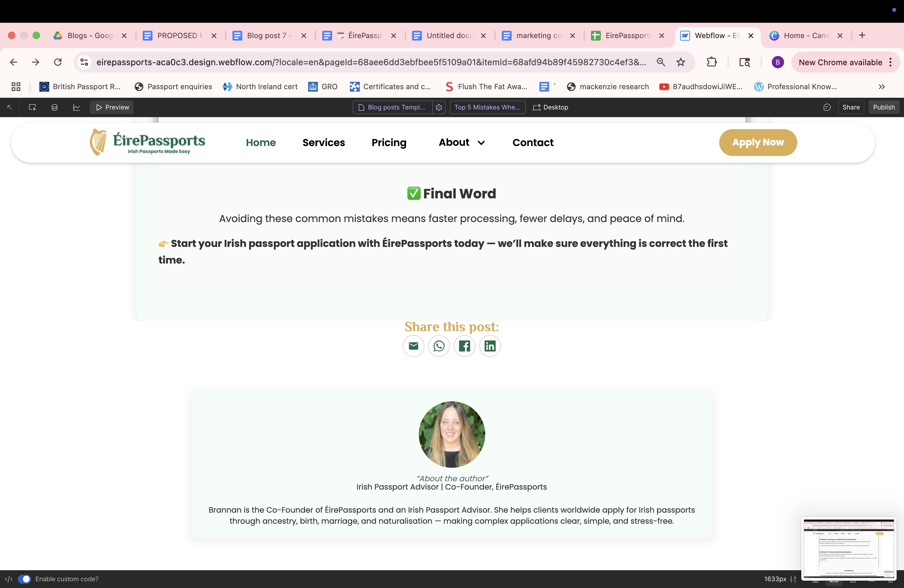Click the Webflow add-element cursor icon
904x588 pixels.
pyautogui.click(x=32, y=107)
